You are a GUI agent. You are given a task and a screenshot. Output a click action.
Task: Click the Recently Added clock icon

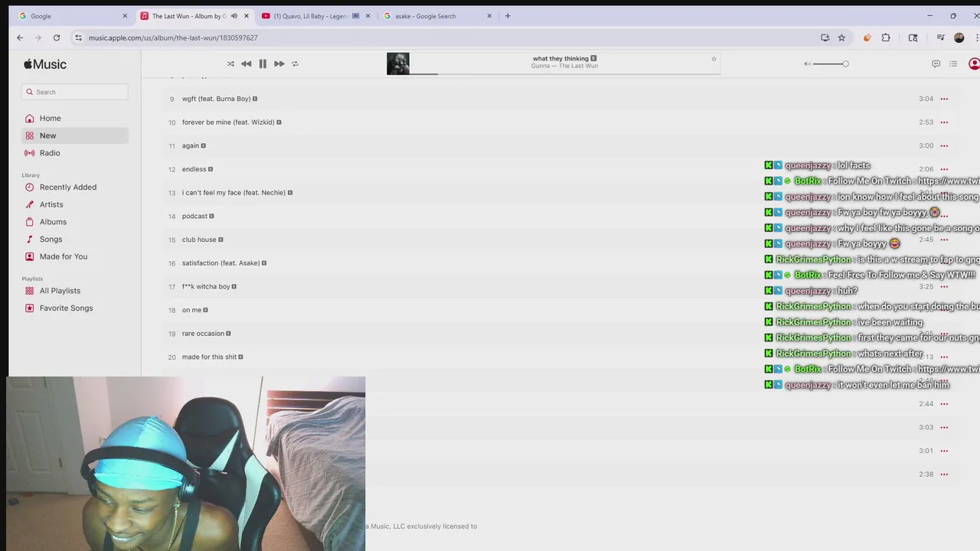30,187
